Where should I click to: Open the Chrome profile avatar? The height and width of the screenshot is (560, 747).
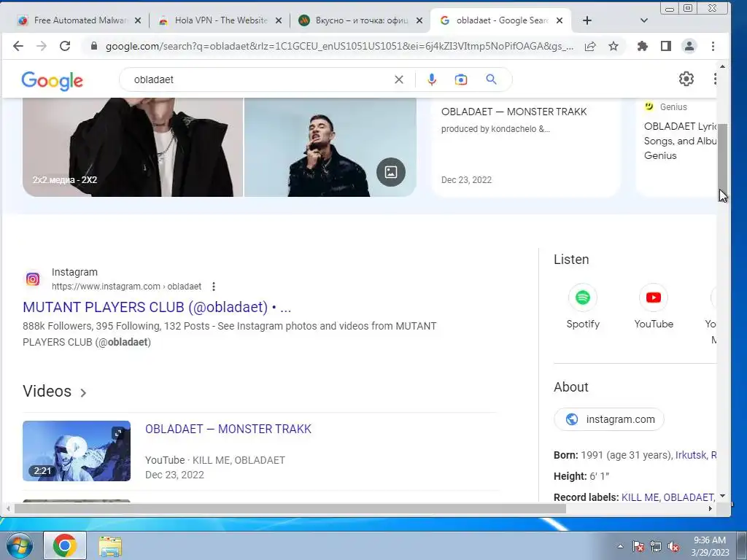689,46
